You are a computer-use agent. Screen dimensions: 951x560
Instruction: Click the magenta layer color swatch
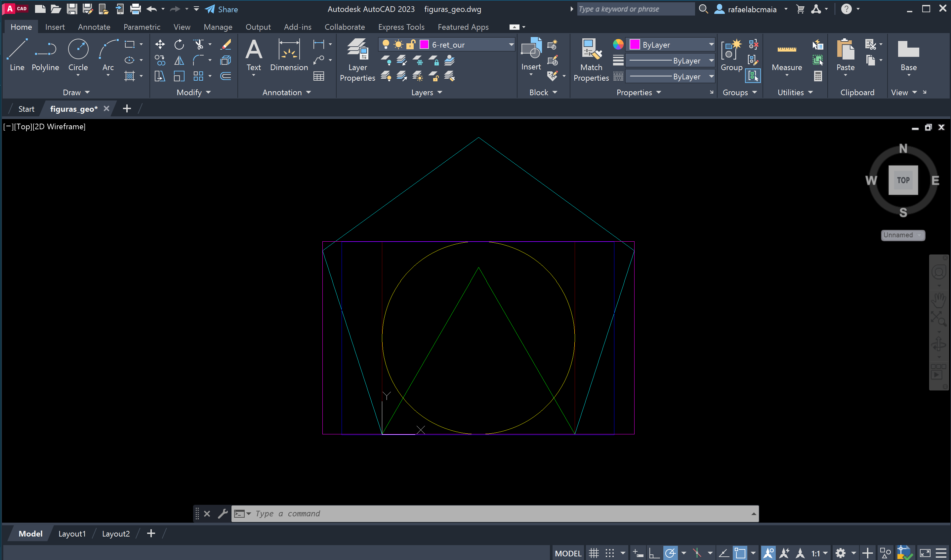point(424,45)
